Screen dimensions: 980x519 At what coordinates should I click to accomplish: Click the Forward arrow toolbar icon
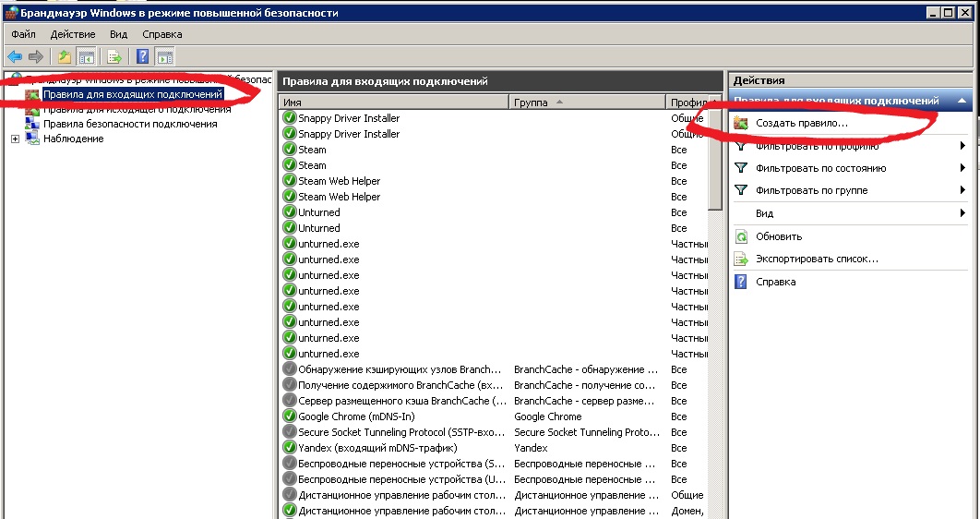point(36,57)
